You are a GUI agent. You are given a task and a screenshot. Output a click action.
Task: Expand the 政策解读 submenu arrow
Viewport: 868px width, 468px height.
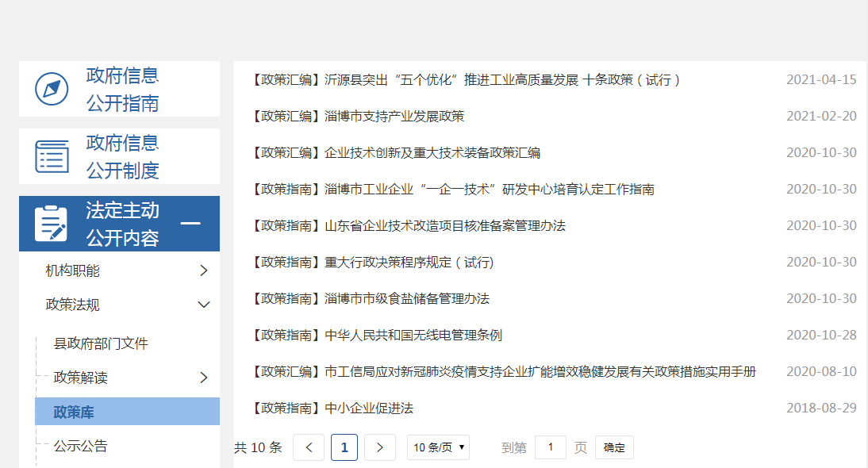pos(203,378)
